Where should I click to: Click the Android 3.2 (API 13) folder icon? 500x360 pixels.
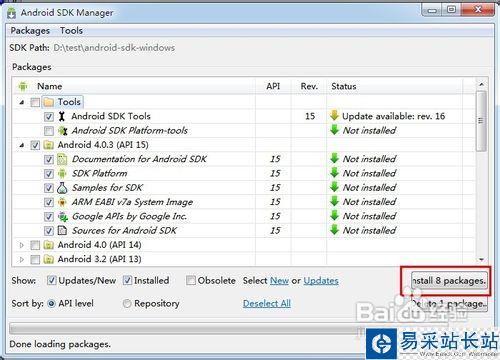pos(49,259)
